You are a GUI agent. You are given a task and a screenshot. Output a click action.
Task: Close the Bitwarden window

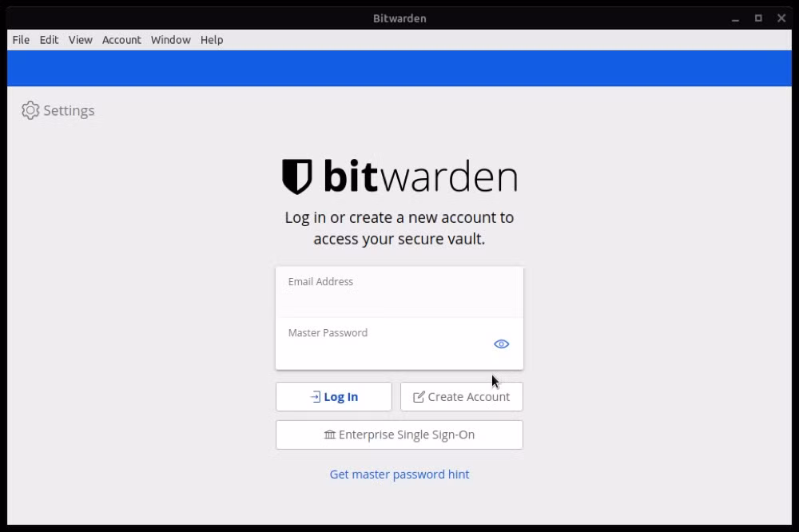point(781,18)
